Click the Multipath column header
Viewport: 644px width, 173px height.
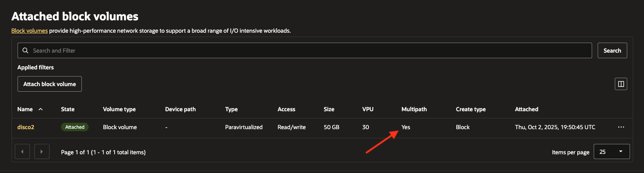[414, 109]
